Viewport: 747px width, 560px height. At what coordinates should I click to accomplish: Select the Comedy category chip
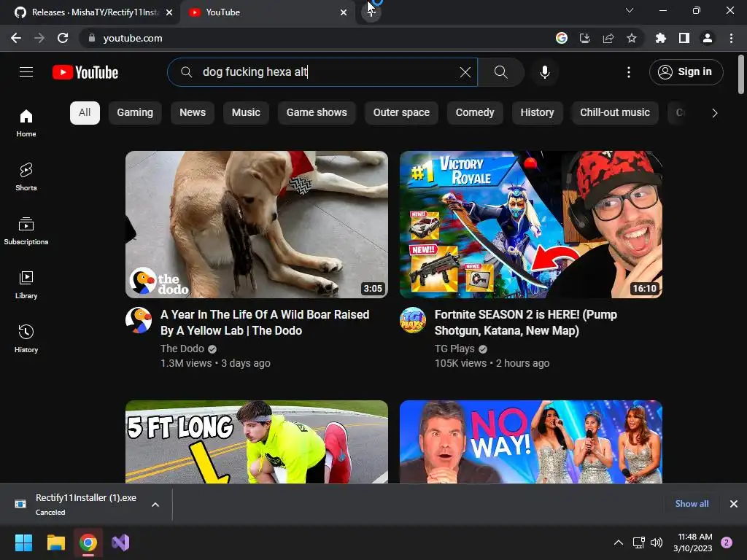click(474, 113)
